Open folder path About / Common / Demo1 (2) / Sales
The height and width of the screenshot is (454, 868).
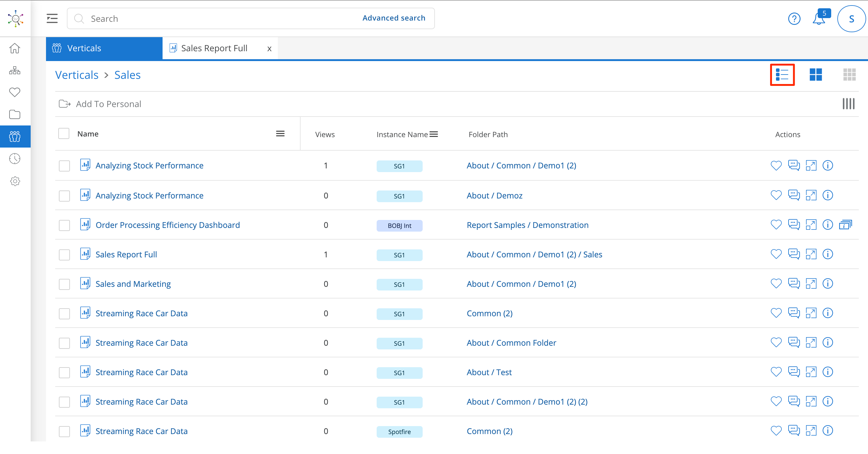[534, 255]
